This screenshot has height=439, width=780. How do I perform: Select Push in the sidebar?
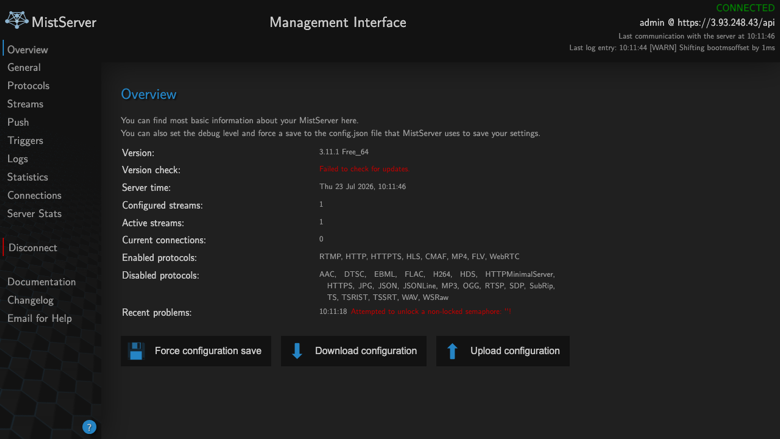tap(18, 122)
